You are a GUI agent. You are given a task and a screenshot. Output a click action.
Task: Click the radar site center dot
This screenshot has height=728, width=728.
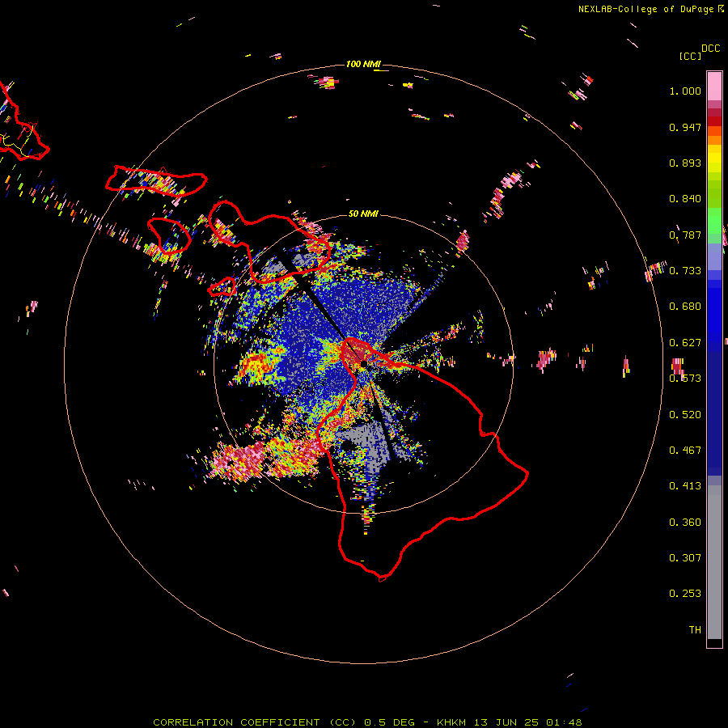pos(364,363)
